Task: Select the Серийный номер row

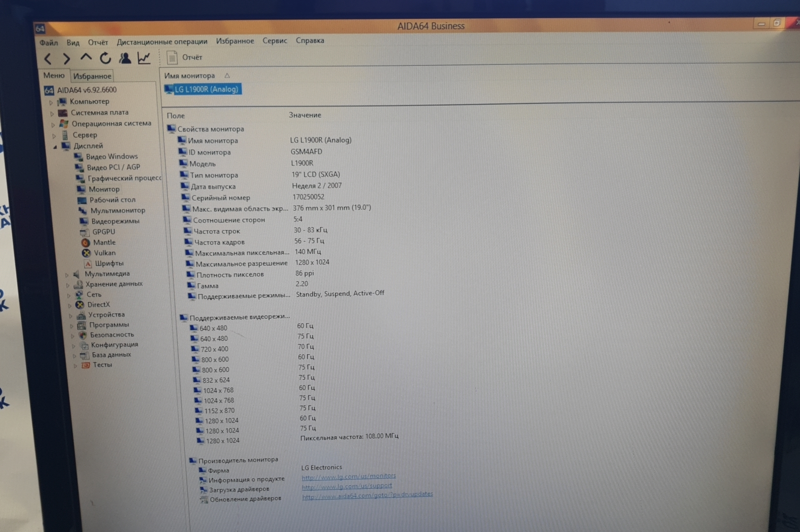Action: pyautogui.click(x=253, y=198)
